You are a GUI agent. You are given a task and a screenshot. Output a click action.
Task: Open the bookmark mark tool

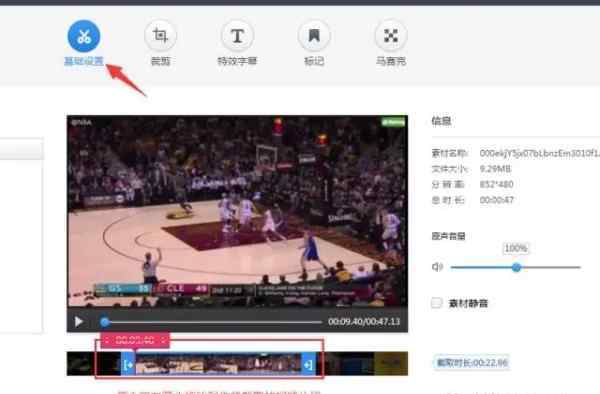(314, 36)
